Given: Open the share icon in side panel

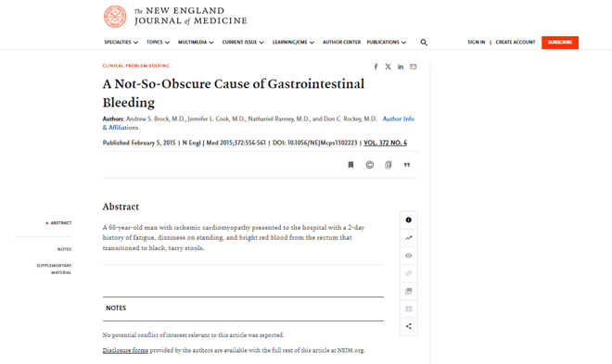Looking at the screenshot, I should point(409,326).
